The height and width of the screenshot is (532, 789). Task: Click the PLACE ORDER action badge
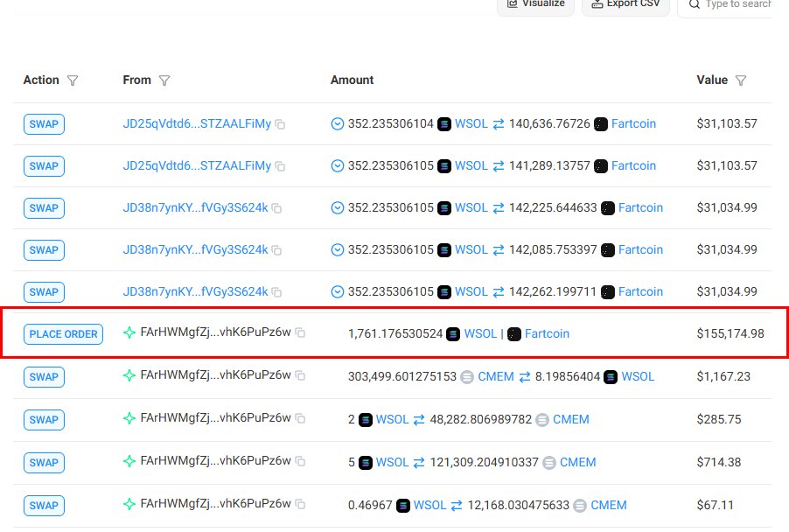tap(63, 334)
